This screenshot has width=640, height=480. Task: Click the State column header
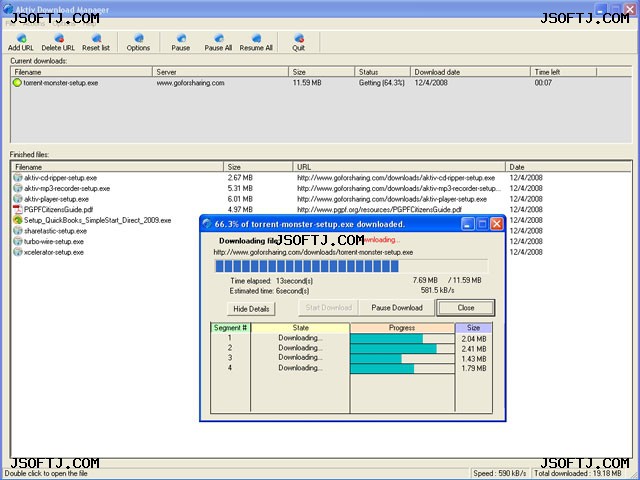click(300, 328)
